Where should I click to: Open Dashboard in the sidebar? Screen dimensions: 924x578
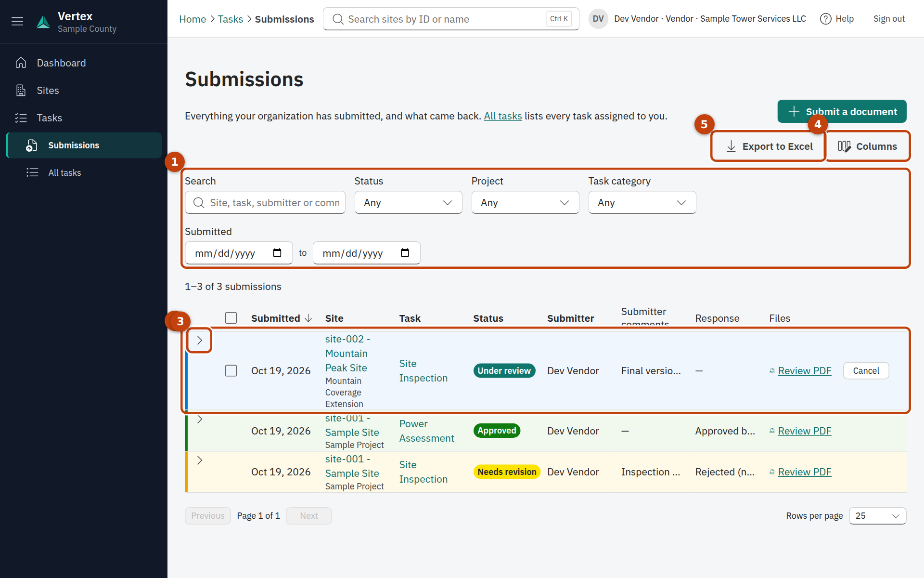click(84, 63)
